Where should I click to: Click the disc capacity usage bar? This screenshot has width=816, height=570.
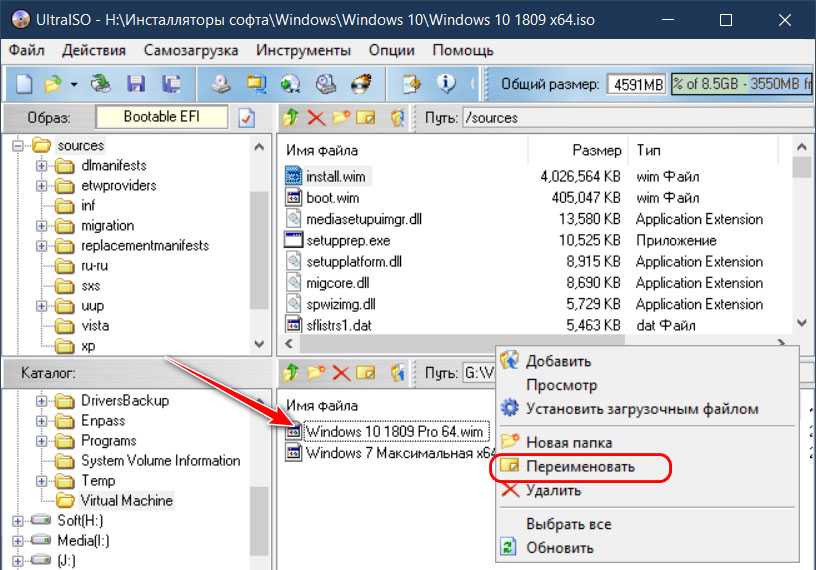740,84
